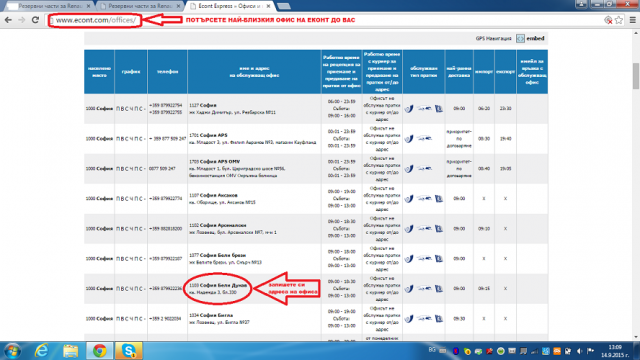Open the 1127 София office link

(203, 105)
